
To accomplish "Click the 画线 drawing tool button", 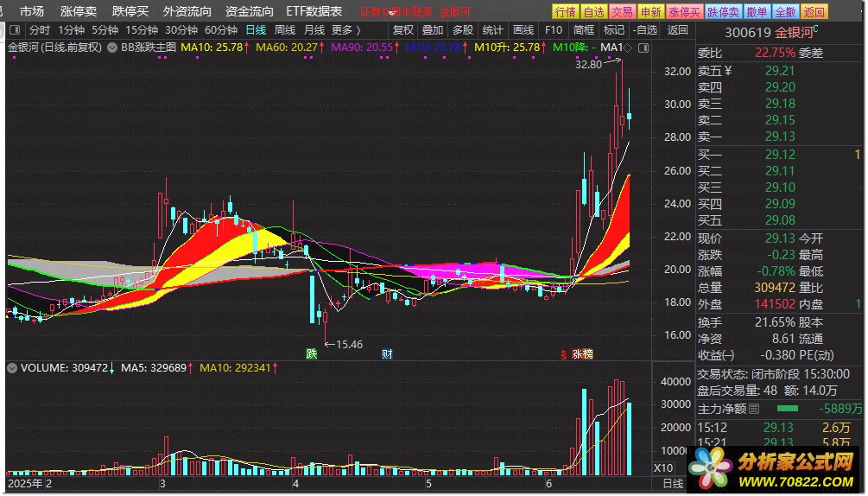I will [x=523, y=30].
